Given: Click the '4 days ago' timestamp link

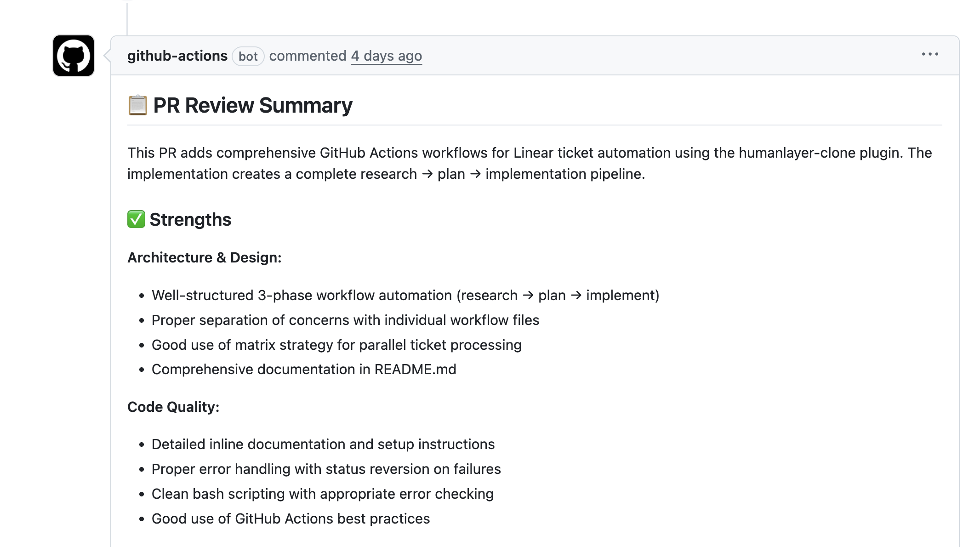Looking at the screenshot, I should [386, 56].
